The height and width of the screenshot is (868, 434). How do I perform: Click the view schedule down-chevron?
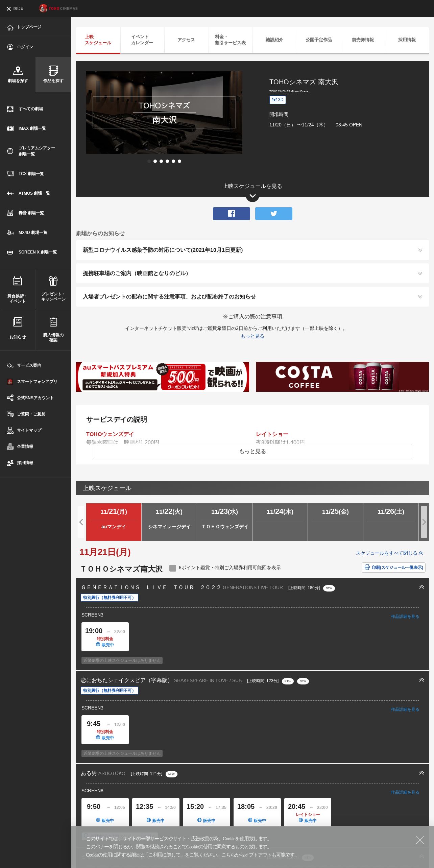pos(252,196)
